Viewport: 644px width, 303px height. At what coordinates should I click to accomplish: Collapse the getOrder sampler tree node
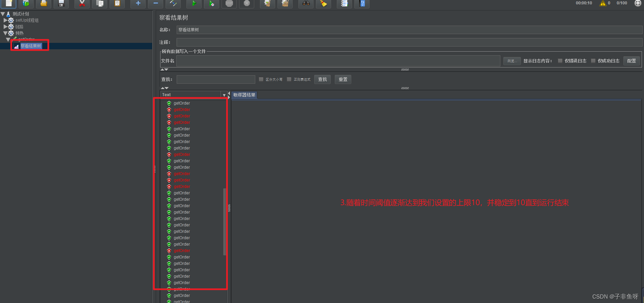(x=8, y=40)
